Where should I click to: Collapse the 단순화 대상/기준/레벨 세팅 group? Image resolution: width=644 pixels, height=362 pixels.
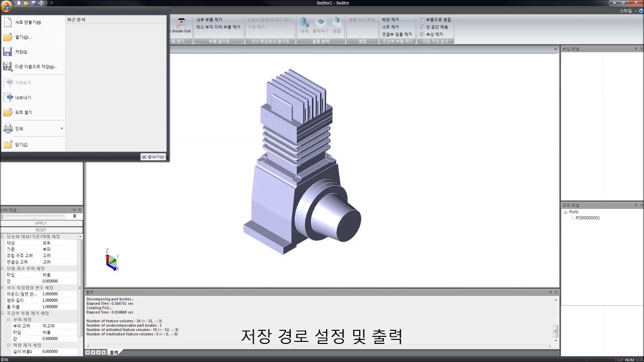[x=3, y=236]
